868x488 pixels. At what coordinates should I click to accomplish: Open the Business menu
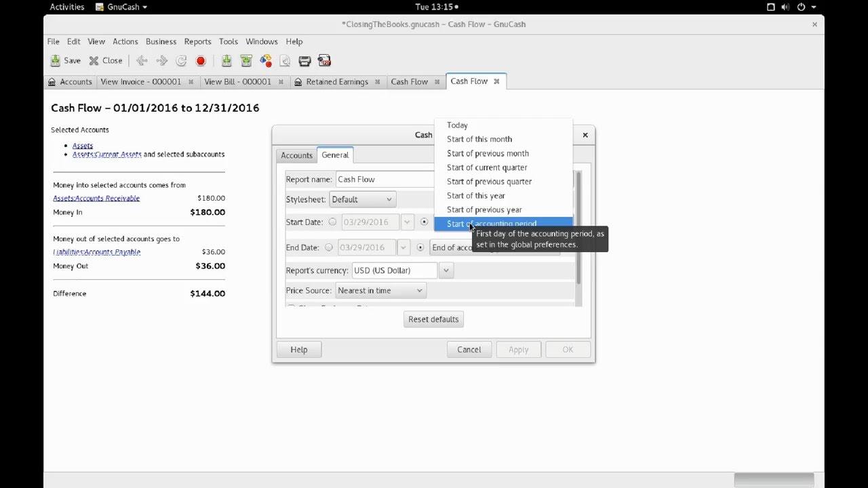pos(161,41)
